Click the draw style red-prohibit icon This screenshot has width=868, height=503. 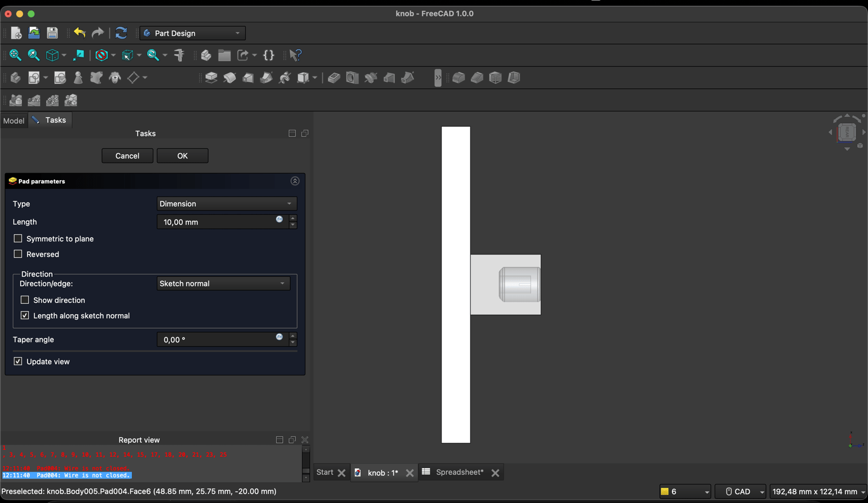coord(101,55)
